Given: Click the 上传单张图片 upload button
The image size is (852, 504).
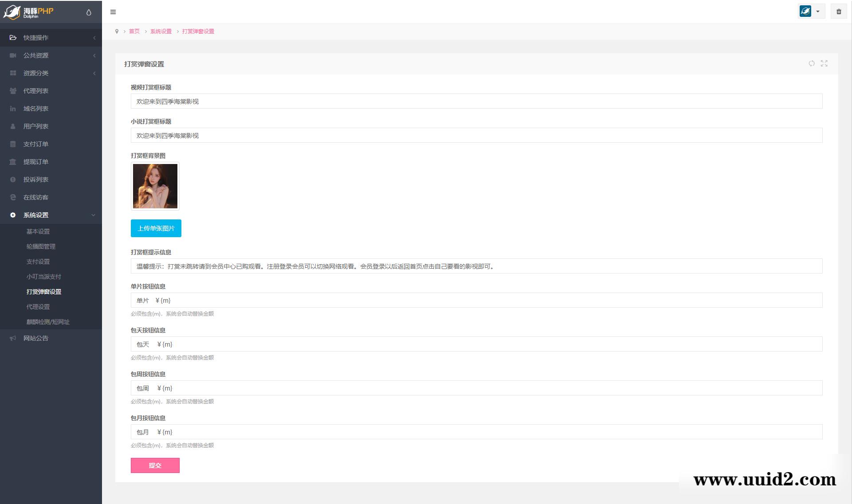Looking at the screenshot, I should click(x=156, y=228).
